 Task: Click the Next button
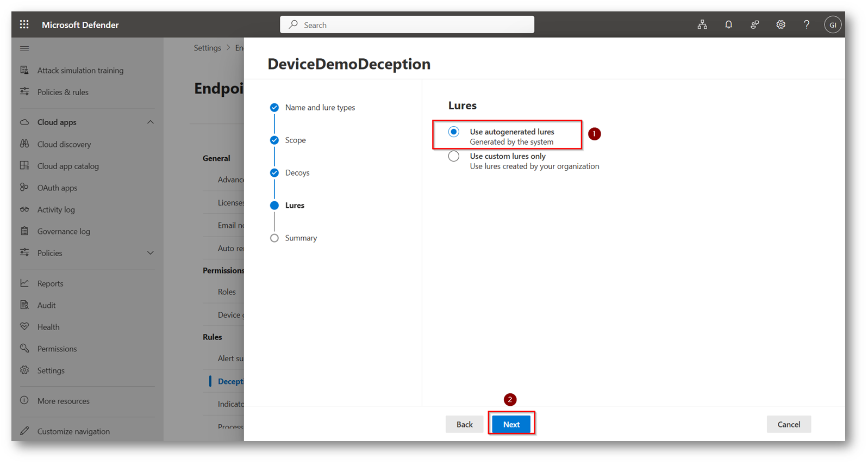tap(511, 424)
